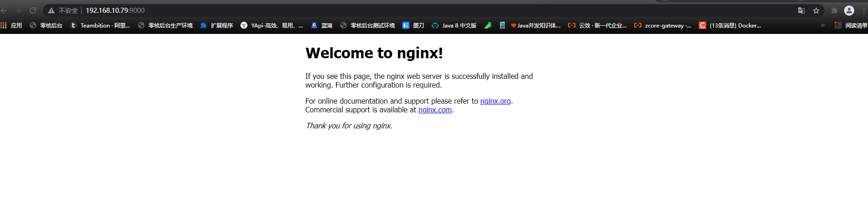Open the Teambition bookmark

[x=100, y=25]
